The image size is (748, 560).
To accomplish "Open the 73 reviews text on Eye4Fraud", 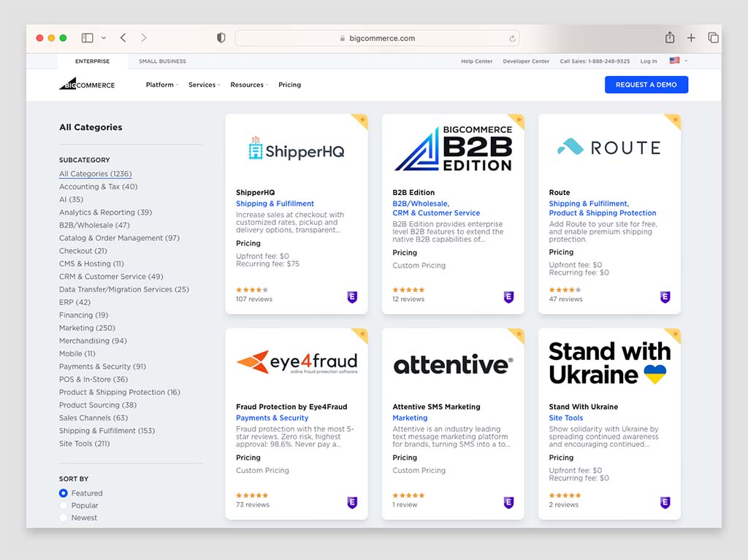I will click(x=252, y=505).
